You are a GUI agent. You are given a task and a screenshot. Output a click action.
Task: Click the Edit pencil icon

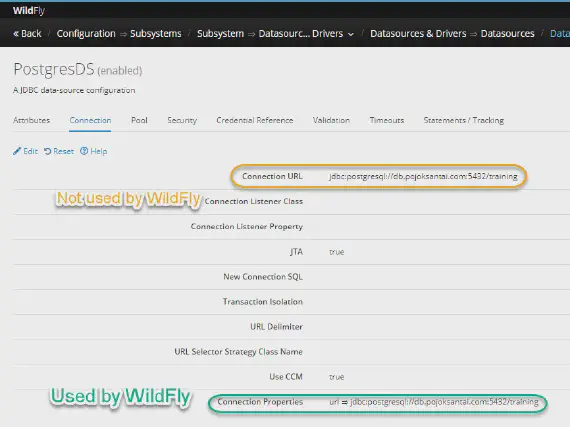pyautogui.click(x=17, y=151)
